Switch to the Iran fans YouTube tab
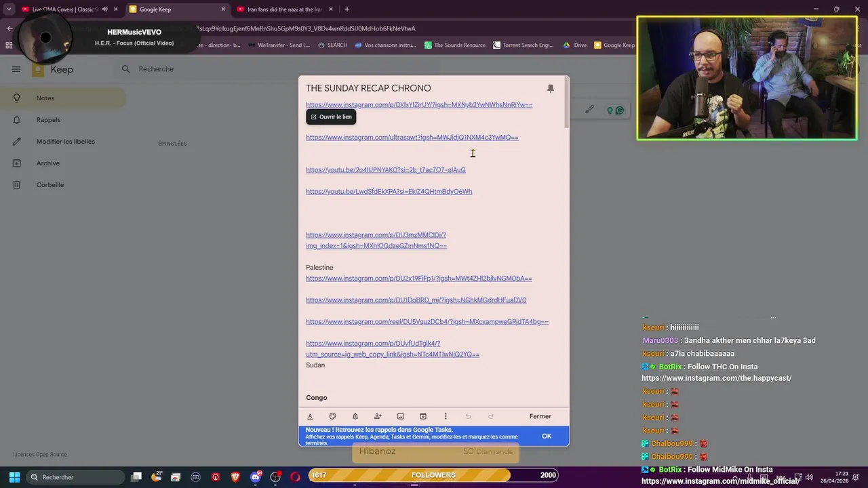Image resolution: width=868 pixels, height=488 pixels. (285, 9)
